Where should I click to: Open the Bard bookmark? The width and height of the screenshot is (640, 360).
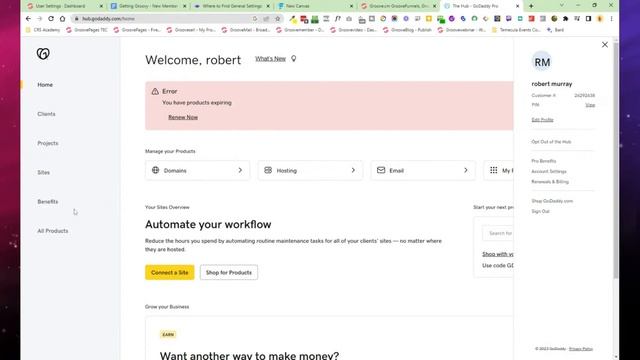[x=556, y=30]
